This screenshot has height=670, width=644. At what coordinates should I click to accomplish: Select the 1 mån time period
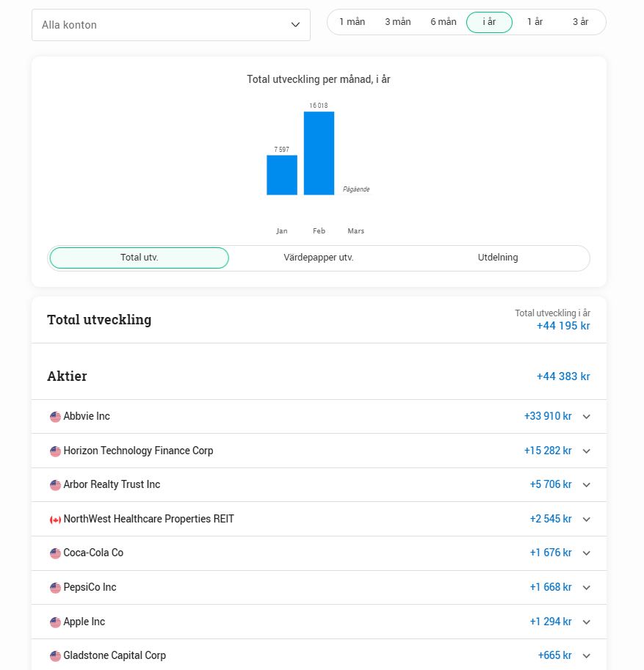click(352, 22)
